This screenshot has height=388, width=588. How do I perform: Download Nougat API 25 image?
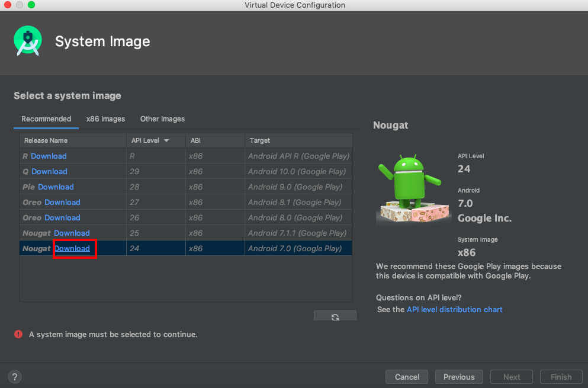pos(72,233)
